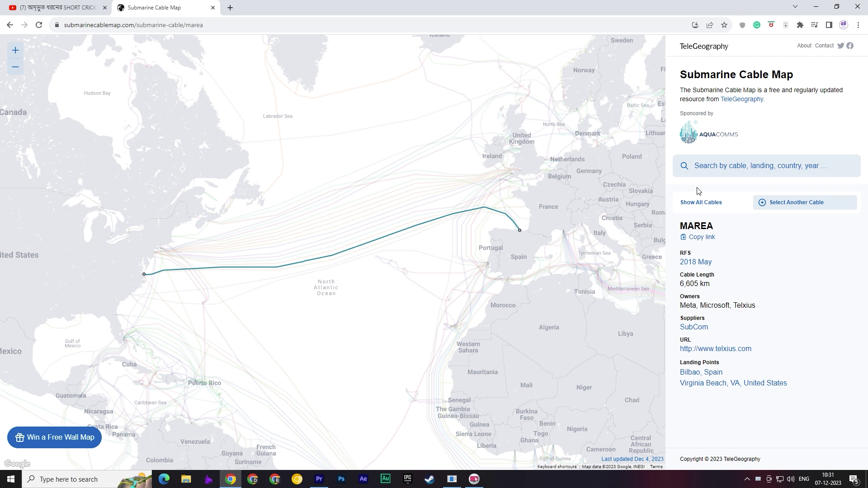868x488 pixels.
Task: Open the Bilbao, Spain landing point
Action: (701, 372)
